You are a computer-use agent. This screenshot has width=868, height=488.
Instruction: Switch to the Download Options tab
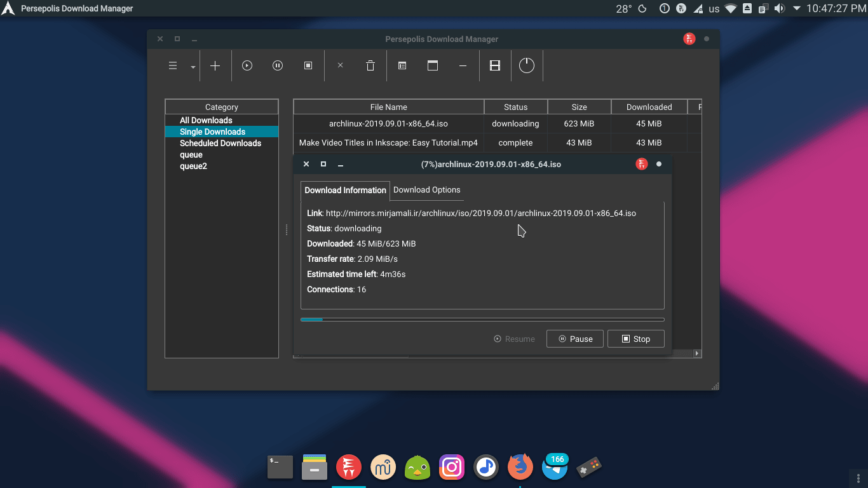(426, 189)
